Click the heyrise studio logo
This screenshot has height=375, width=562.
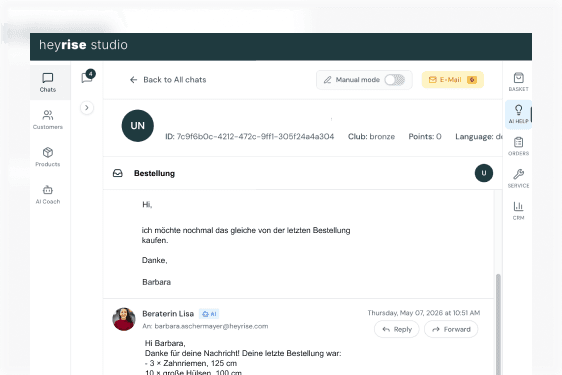coord(83,45)
